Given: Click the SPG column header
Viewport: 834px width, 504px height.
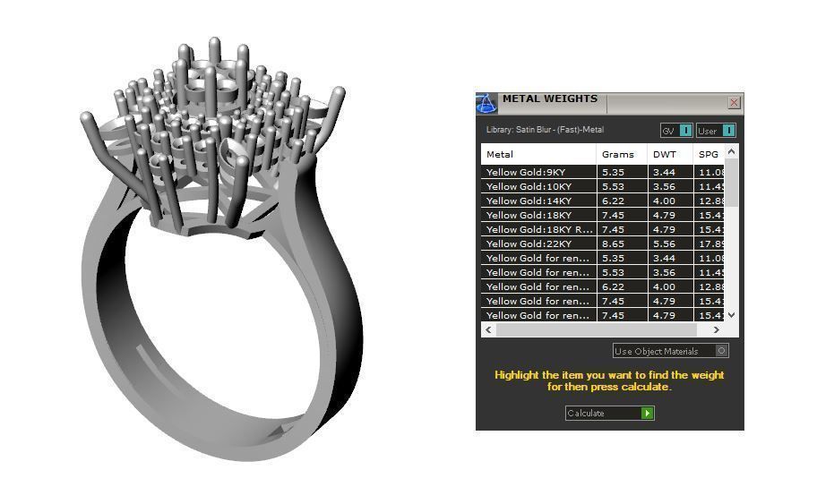Looking at the screenshot, I should [709, 154].
